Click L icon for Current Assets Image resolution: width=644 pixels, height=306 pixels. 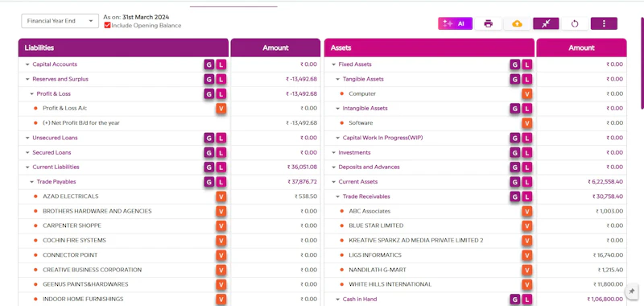pos(527,182)
